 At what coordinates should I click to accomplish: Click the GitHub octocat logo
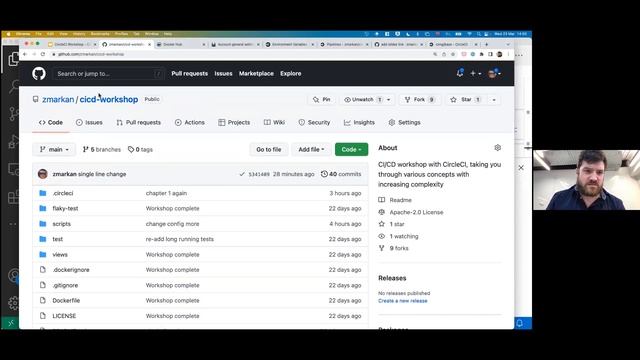click(39, 73)
